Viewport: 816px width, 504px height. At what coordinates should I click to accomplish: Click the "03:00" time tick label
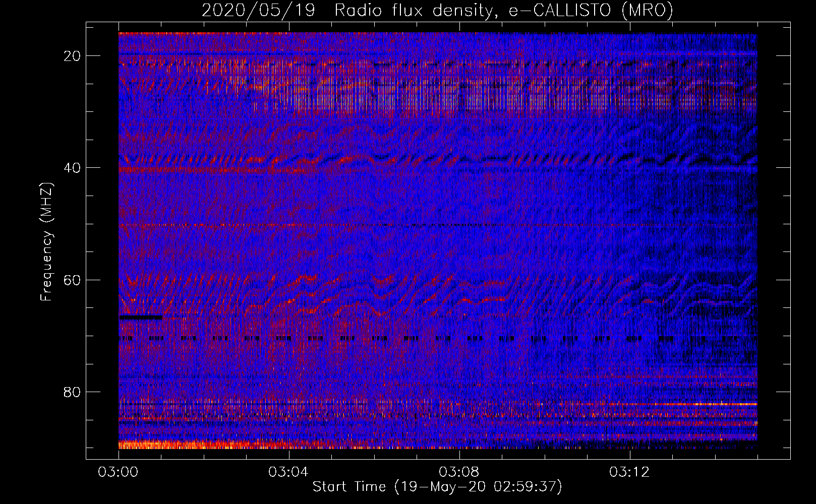coord(118,472)
